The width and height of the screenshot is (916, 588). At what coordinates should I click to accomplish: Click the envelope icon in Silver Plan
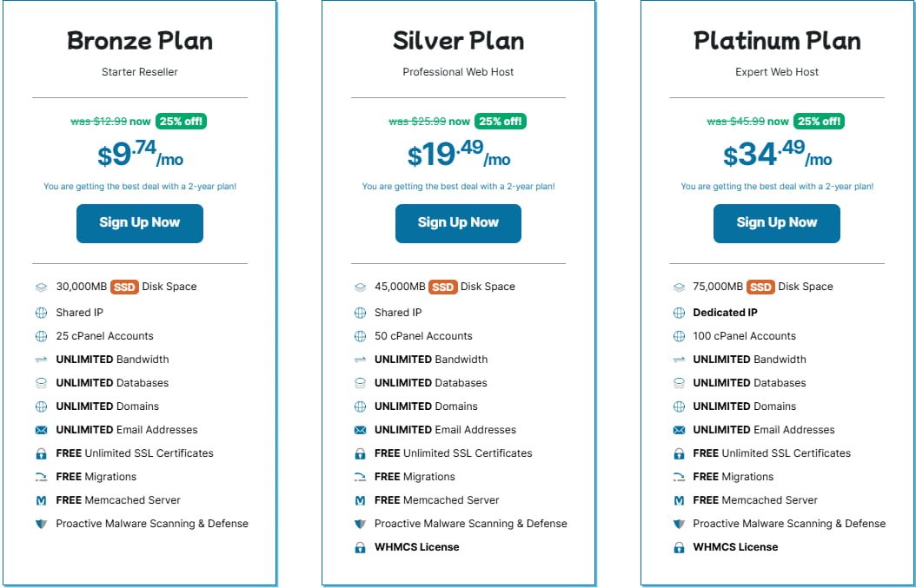click(360, 430)
